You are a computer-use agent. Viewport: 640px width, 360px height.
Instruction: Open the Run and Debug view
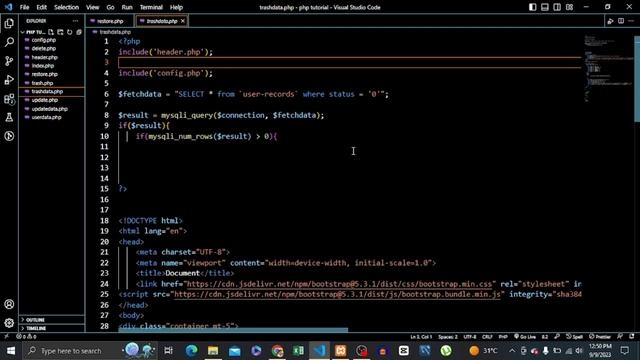9,80
